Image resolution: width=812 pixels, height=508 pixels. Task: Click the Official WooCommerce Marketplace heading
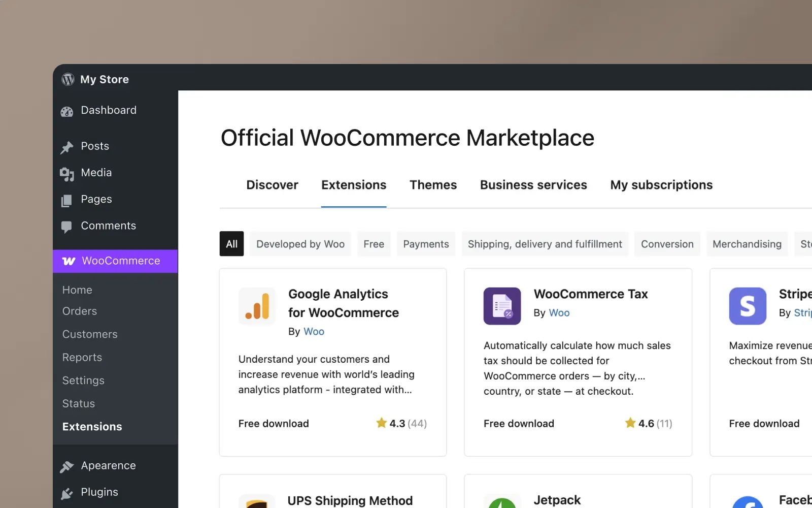pos(408,138)
